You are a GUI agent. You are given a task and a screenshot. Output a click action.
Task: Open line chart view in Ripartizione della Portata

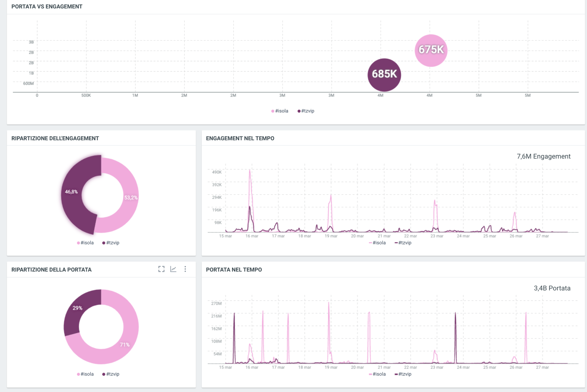(173, 269)
